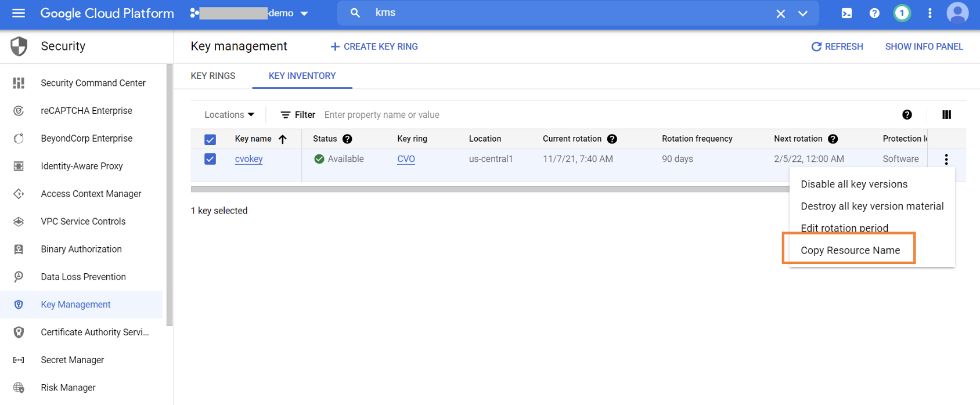980x405 pixels.
Task: Switch to the Key Rings tab
Action: (x=213, y=76)
